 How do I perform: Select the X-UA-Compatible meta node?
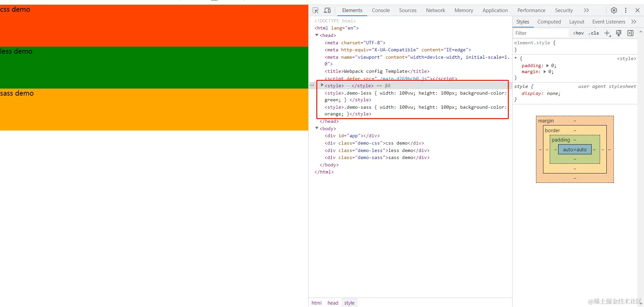(398, 50)
